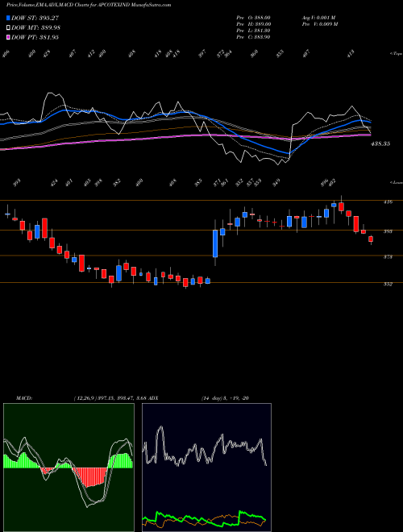This screenshot has height=532, width=403.
Task: Click the Avg V: 0.001 M value
Action: 318,18
